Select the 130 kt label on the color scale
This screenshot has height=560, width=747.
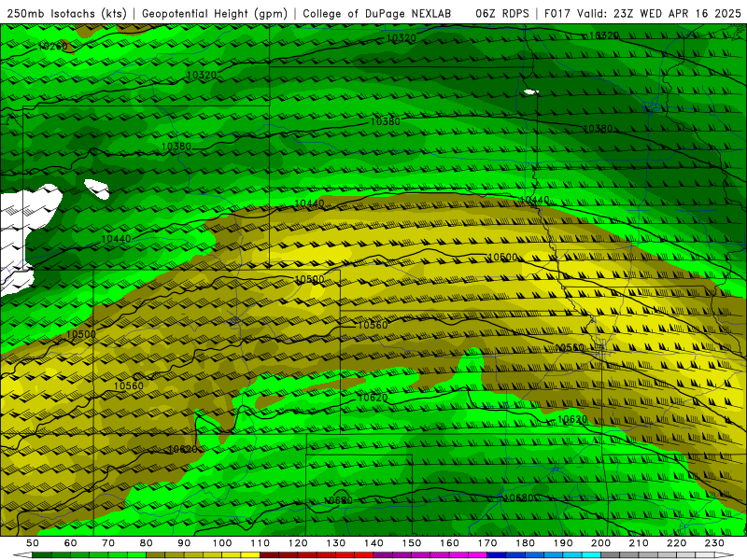[x=336, y=543]
